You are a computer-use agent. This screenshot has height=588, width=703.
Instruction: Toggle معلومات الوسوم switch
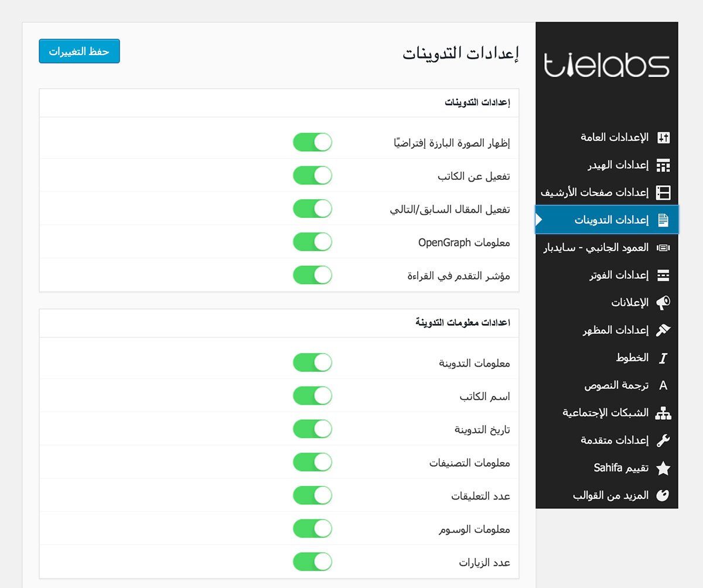click(312, 529)
